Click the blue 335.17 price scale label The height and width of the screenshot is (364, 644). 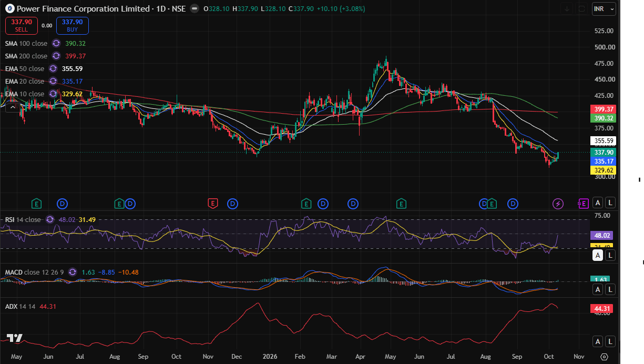tap(603, 161)
